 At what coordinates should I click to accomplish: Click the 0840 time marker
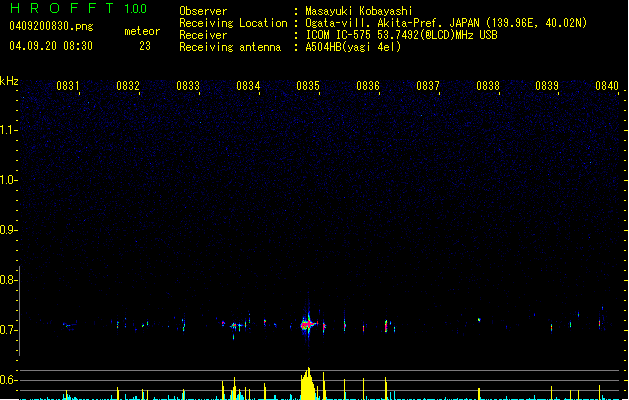click(x=607, y=86)
